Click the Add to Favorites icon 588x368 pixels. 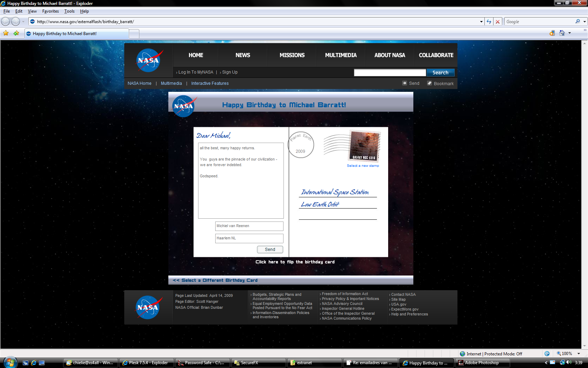coord(16,33)
